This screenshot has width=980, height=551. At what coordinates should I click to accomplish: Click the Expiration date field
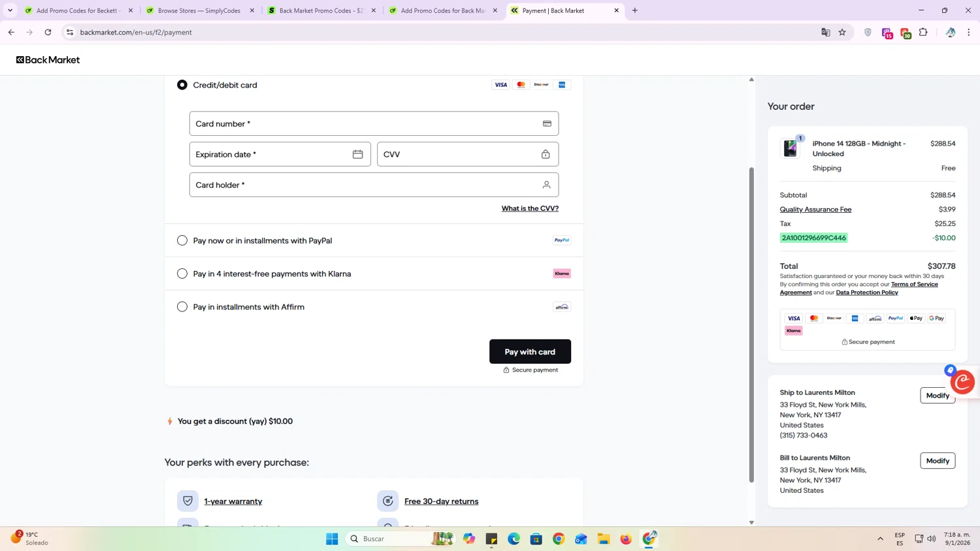click(280, 154)
